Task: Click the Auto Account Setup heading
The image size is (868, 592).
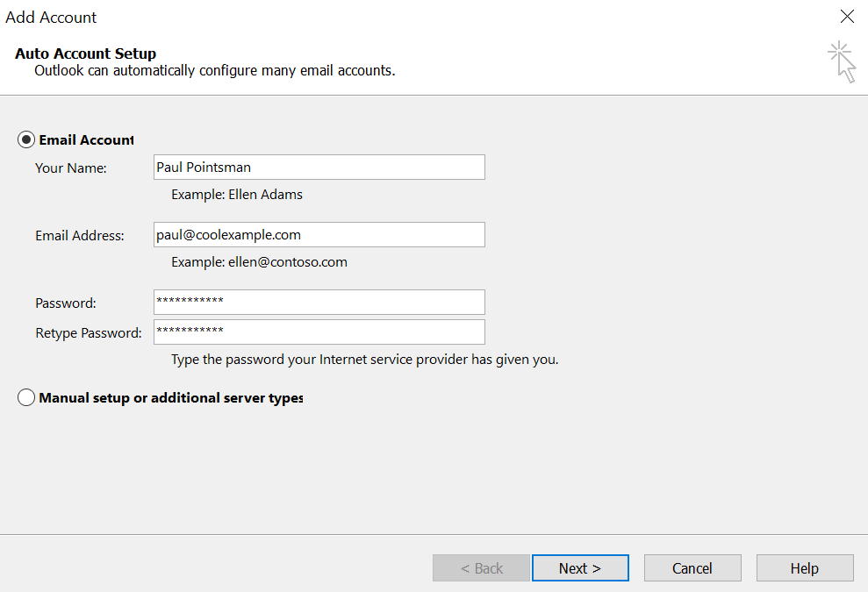Action: [x=86, y=53]
